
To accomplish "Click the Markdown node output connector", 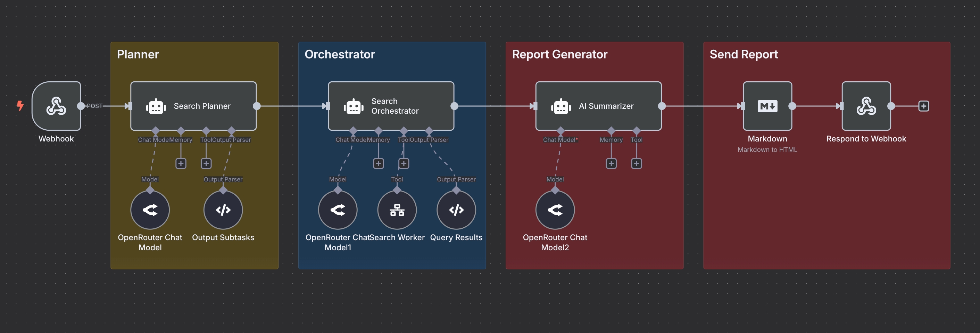I will point(792,106).
